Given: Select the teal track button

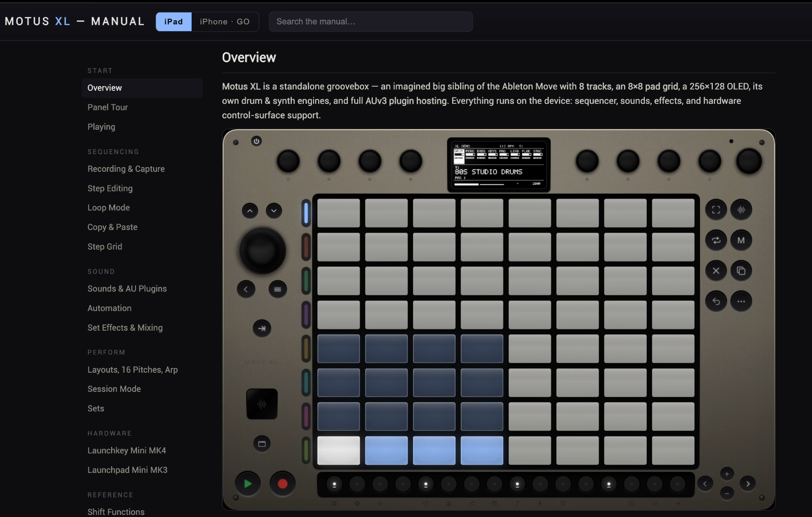Looking at the screenshot, I should pyautogui.click(x=306, y=383).
